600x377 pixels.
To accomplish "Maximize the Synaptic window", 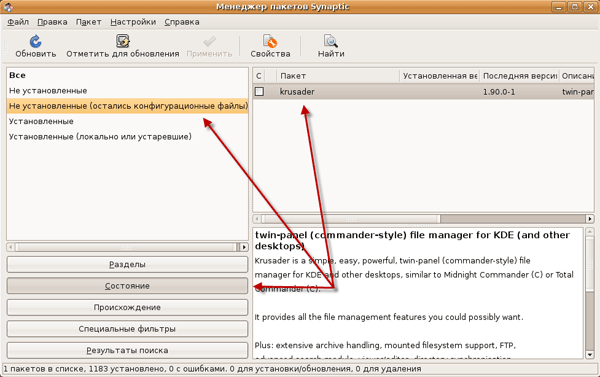I will 574,7.
